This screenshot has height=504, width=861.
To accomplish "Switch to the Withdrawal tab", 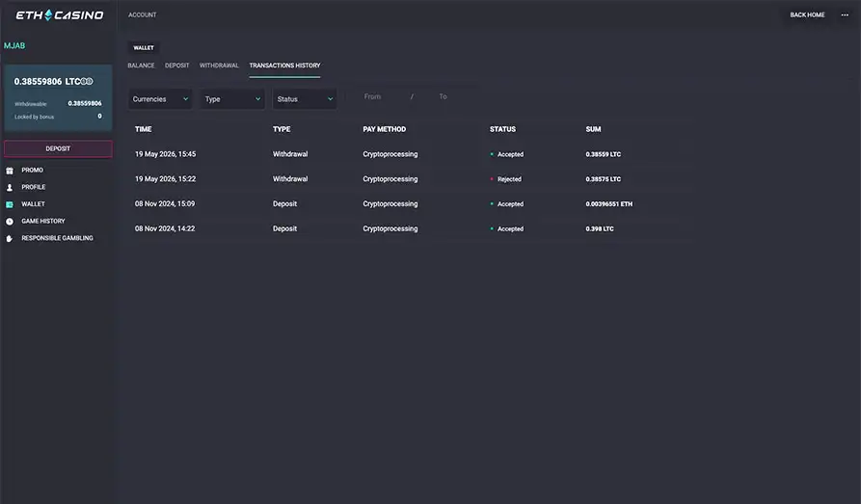I will 219,66.
